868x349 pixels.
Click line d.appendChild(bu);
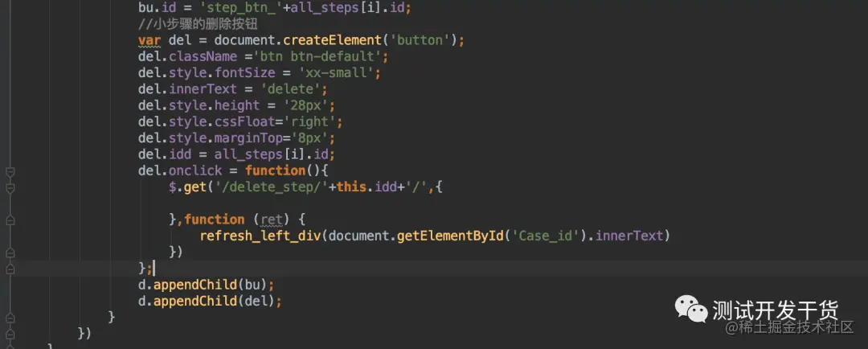206,285
